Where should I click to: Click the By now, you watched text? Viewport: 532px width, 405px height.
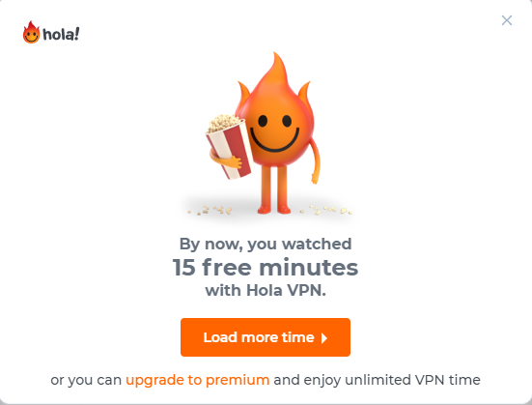266,245
